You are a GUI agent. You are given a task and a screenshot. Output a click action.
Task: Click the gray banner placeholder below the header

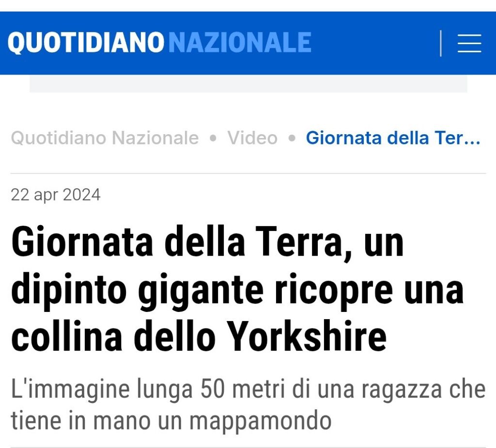(248, 84)
